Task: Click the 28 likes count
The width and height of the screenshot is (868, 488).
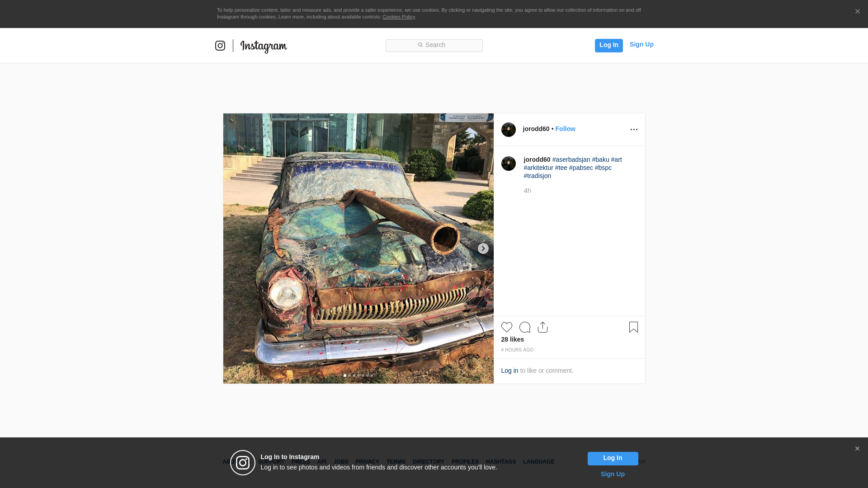Action: pyautogui.click(x=513, y=339)
